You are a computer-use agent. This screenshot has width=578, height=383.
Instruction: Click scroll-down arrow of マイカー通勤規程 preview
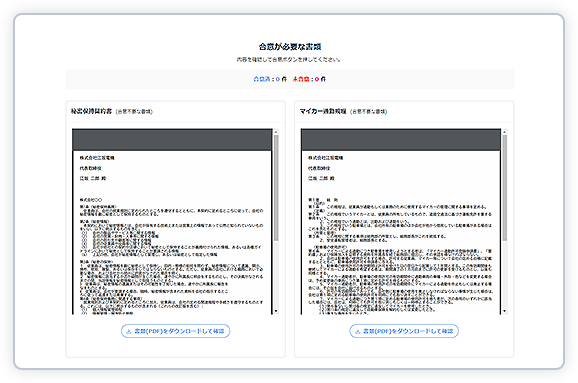click(505, 311)
